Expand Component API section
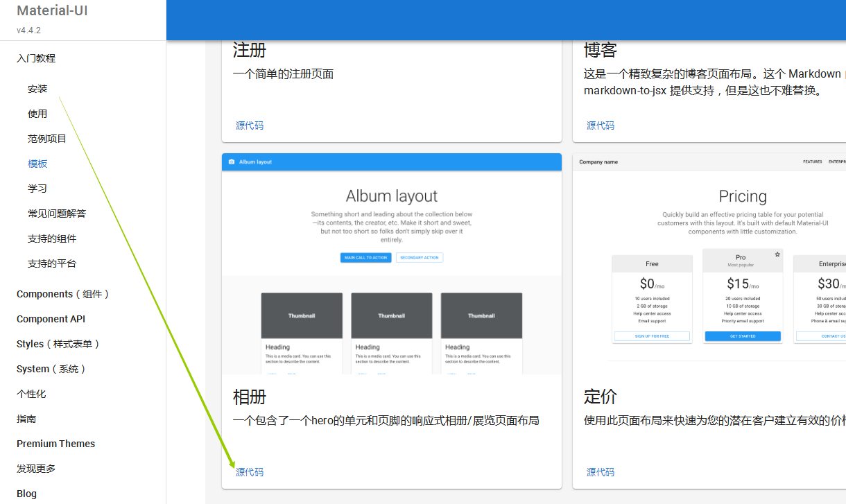Viewport: 846px width, 504px height. tap(51, 319)
